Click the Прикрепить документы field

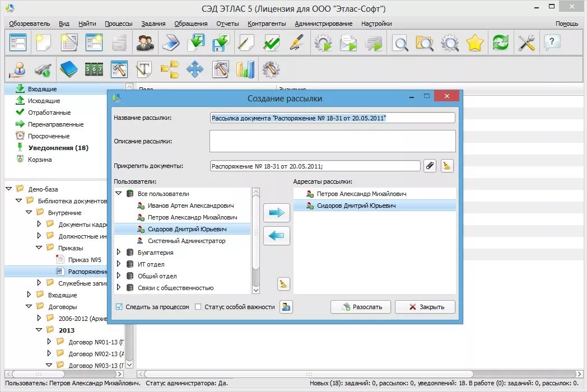click(x=315, y=166)
